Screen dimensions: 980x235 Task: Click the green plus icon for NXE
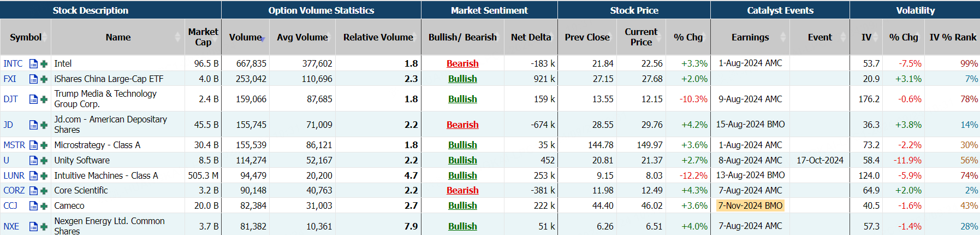(x=44, y=227)
